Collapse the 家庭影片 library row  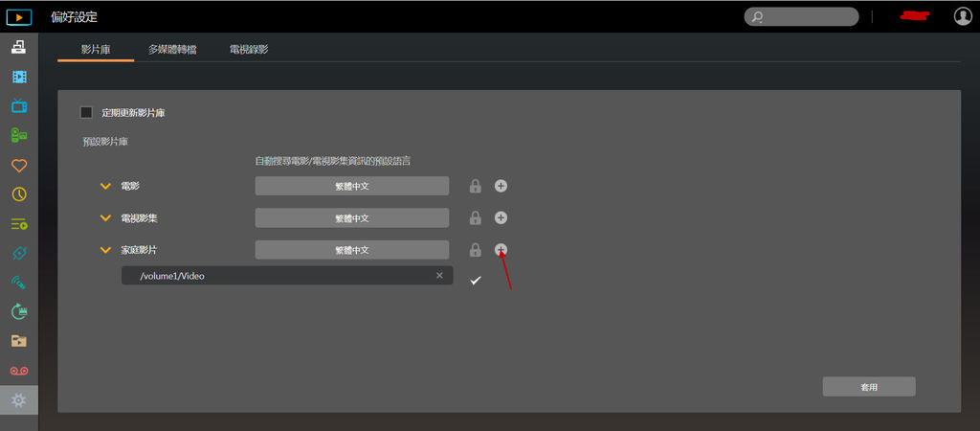coord(105,250)
